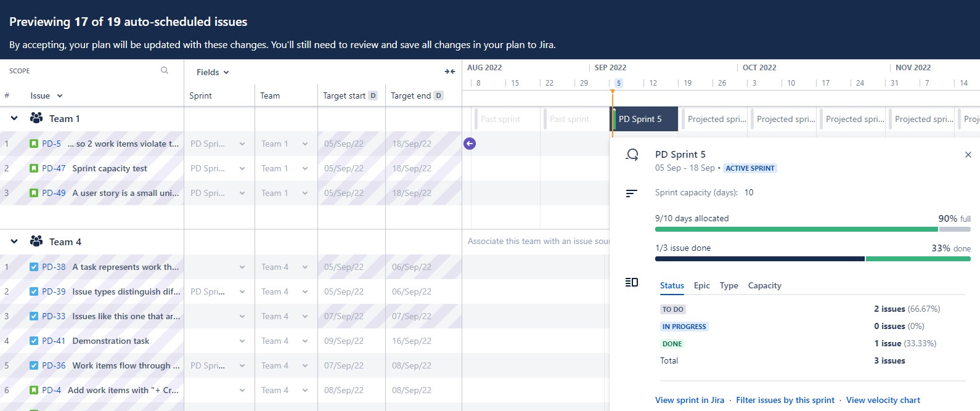Click the TO DO status lozenge
The height and width of the screenshot is (411, 980).
click(673, 309)
